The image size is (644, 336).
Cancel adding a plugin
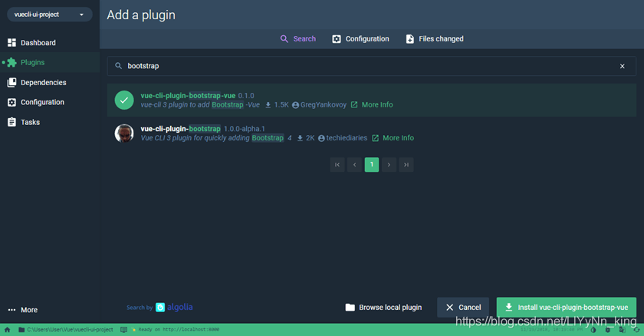[x=463, y=308]
